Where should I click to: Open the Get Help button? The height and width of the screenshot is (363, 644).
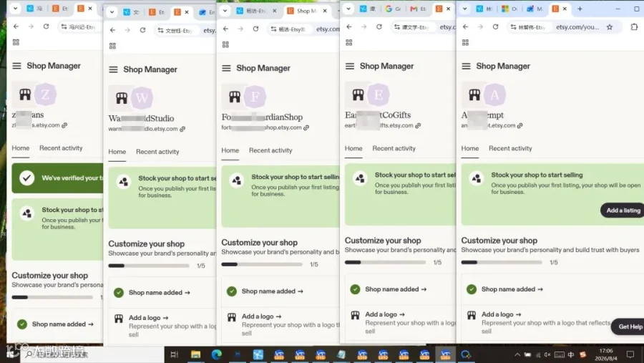click(628, 326)
